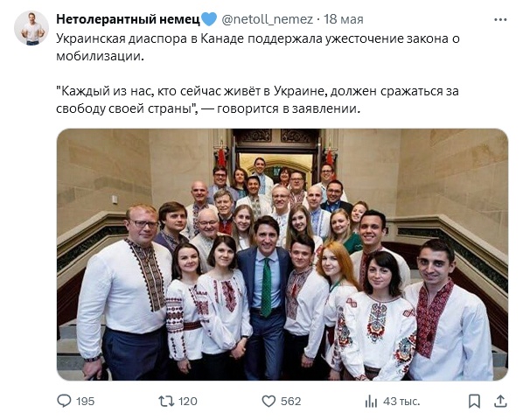Click the reply speech bubble icon
The height and width of the screenshot is (420, 523).
click(x=64, y=401)
